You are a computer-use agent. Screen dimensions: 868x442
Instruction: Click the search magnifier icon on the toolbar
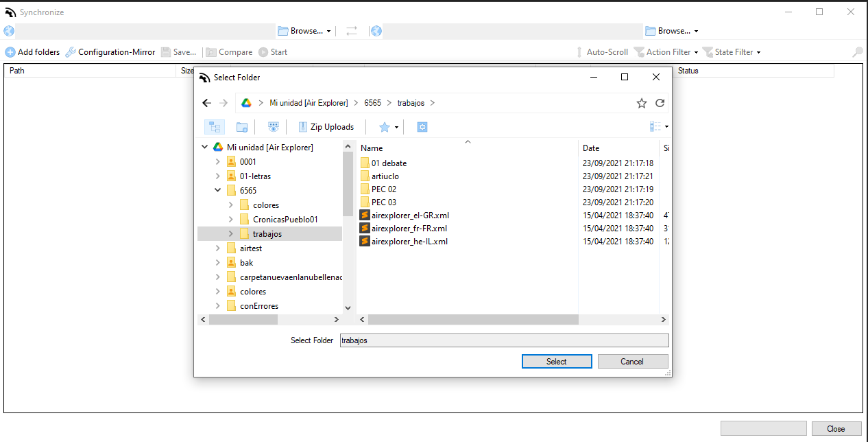[857, 51]
